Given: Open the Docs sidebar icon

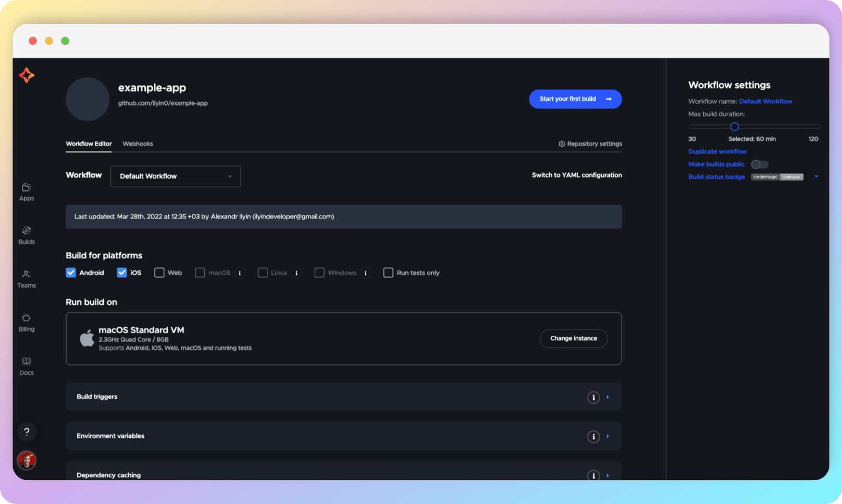Looking at the screenshot, I should click(26, 365).
